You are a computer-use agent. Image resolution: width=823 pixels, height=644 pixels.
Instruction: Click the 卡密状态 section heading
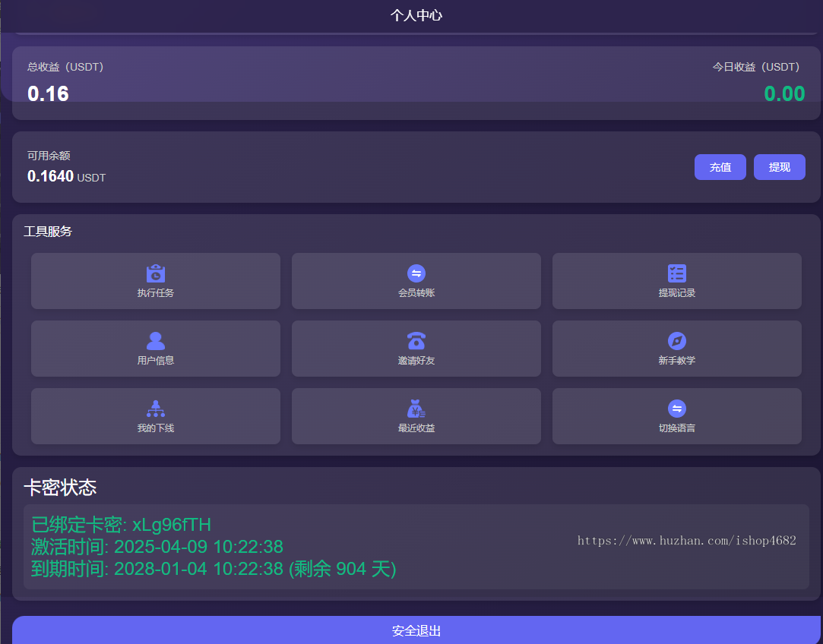coord(60,488)
